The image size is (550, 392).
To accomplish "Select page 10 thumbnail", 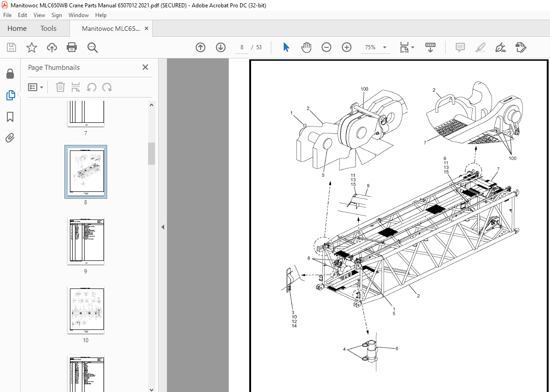I will coord(86,310).
